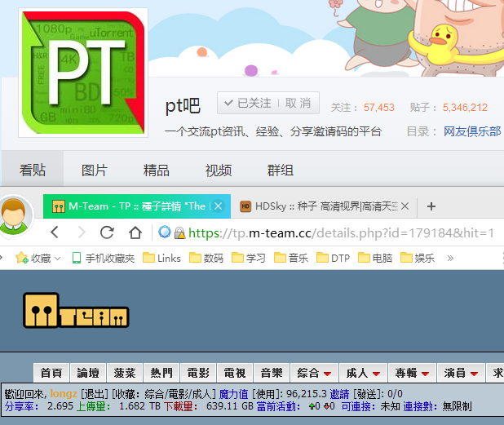Open the 数码 bookmark folder
The height and width of the screenshot is (425, 504).
pyautogui.click(x=206, y=258)
